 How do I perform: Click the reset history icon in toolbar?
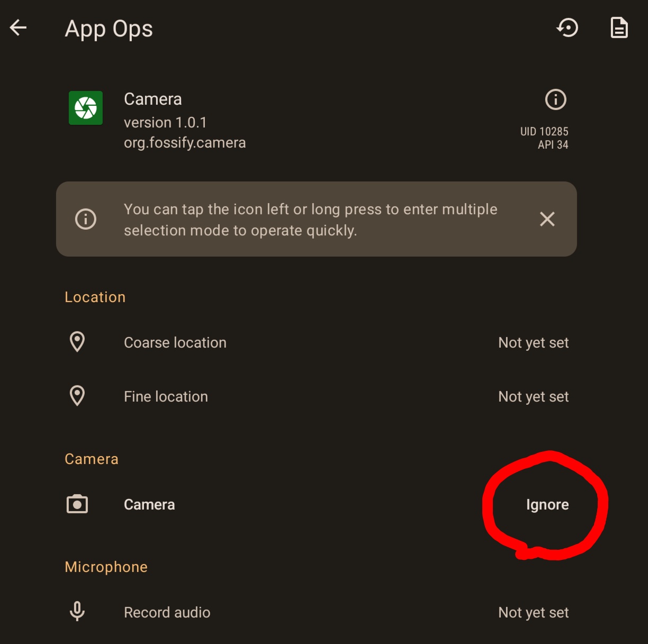coord(568,28)
